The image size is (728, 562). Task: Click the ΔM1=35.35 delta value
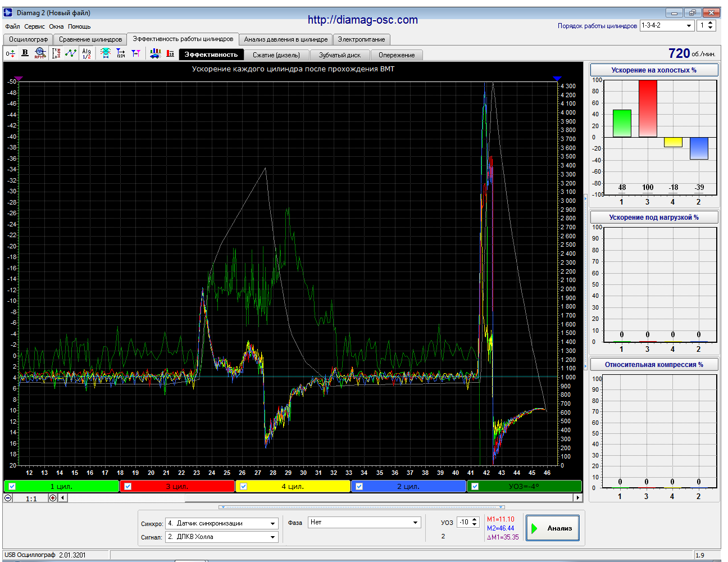(503, 537)
